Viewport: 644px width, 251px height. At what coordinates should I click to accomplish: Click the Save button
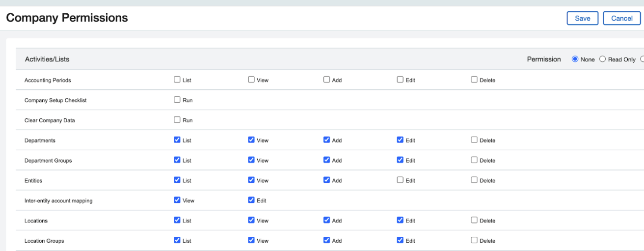coord(582,18)
